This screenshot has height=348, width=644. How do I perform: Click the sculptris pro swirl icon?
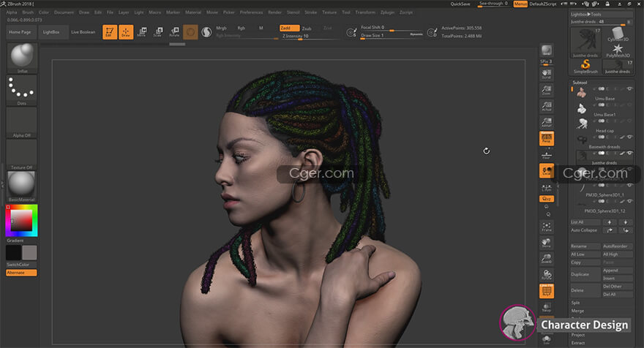point(206,32)
